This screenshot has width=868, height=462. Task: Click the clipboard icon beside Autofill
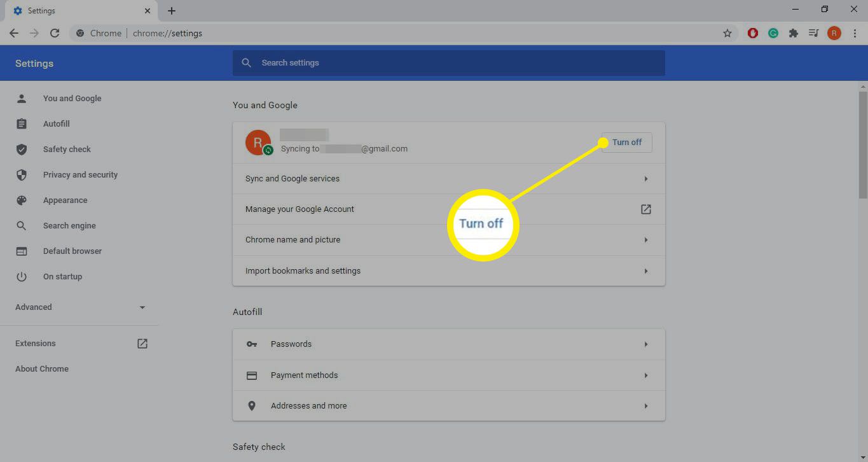pyautogui.click(x=22, y=124)
